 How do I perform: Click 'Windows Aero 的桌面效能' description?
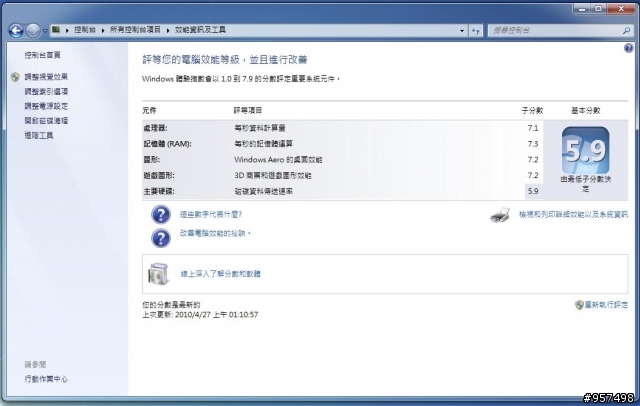pyautogui.click(x=278, y=160)
